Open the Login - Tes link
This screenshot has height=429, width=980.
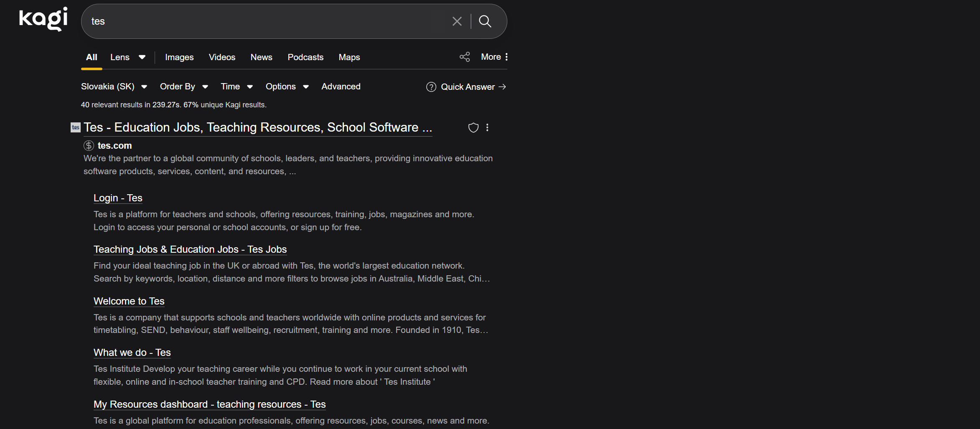coord(118,198)
